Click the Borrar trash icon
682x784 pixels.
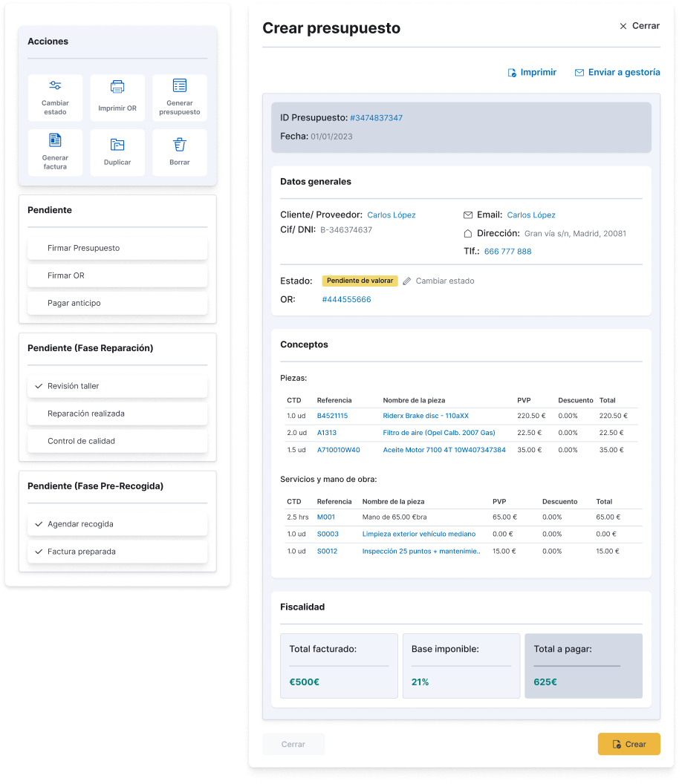coord(180,145)
